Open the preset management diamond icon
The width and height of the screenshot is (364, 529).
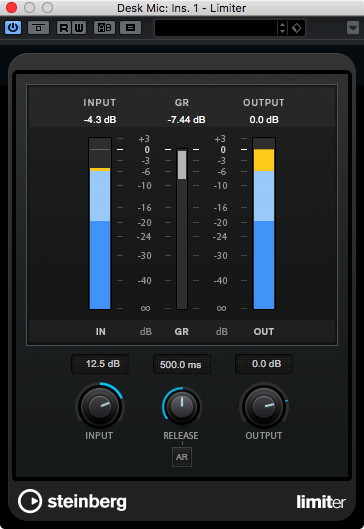[x=297, y=28]
